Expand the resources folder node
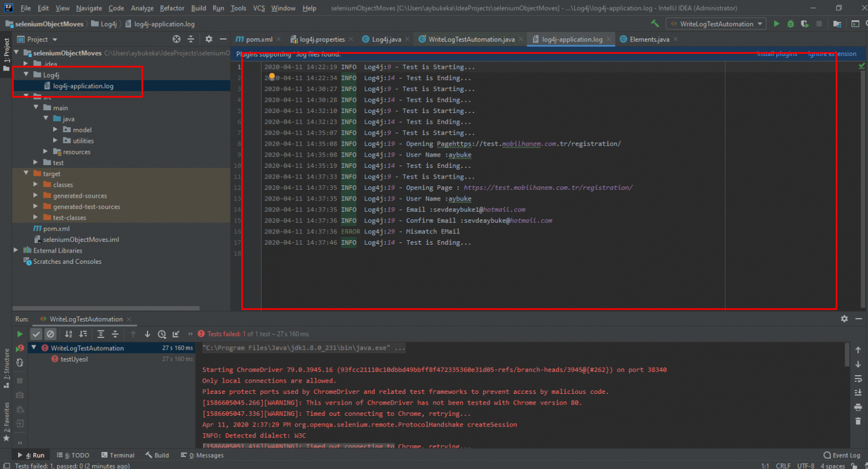The width and height of the screenshot is (868, 469). point(46,151)
